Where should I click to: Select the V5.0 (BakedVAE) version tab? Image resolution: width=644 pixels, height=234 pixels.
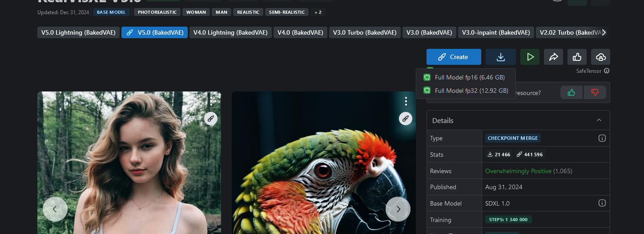[x=154, y=32]
